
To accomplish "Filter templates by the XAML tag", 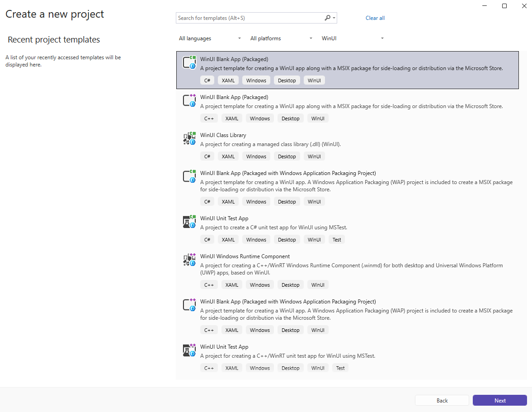I will pyautogui.click(x=228, y=80).
